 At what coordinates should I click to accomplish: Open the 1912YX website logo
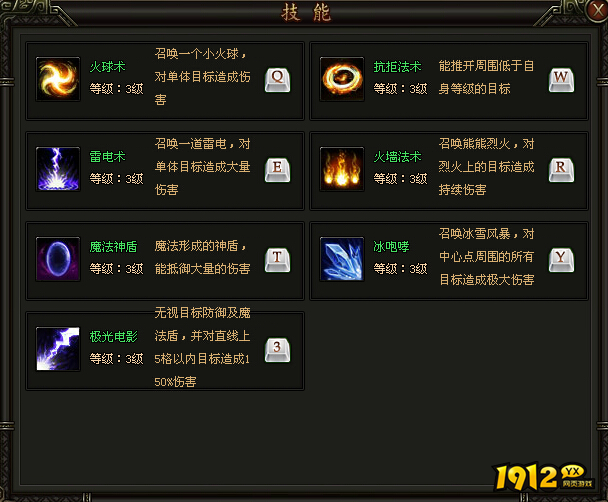tap(544, 476)
